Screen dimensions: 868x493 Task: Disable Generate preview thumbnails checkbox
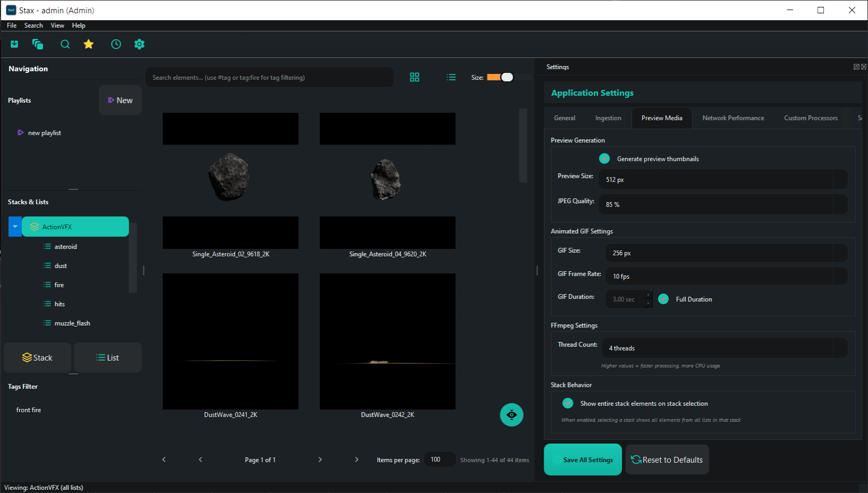coord(604,158)
